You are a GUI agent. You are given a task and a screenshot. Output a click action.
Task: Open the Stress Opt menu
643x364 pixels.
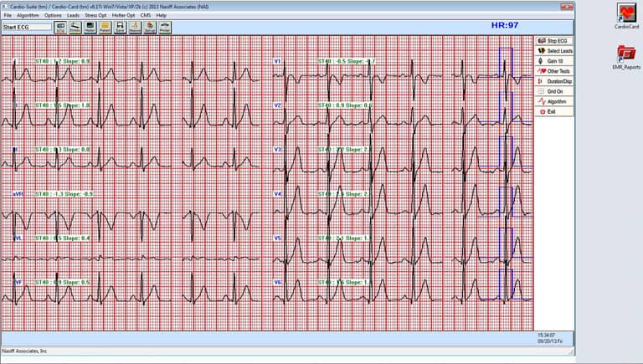[x=95, y=15]
